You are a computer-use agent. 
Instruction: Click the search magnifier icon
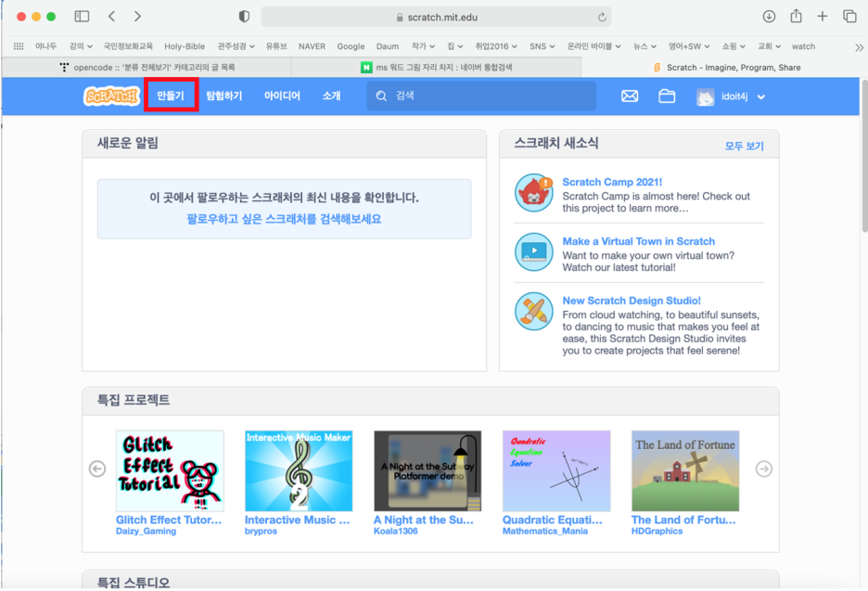pyautogui.click(x=381, y=96)
